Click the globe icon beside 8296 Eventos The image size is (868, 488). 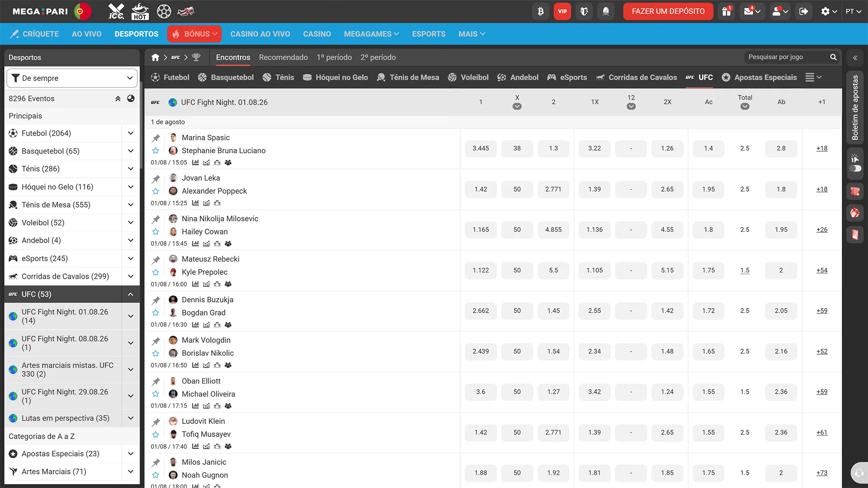click(x=131, y=99)
